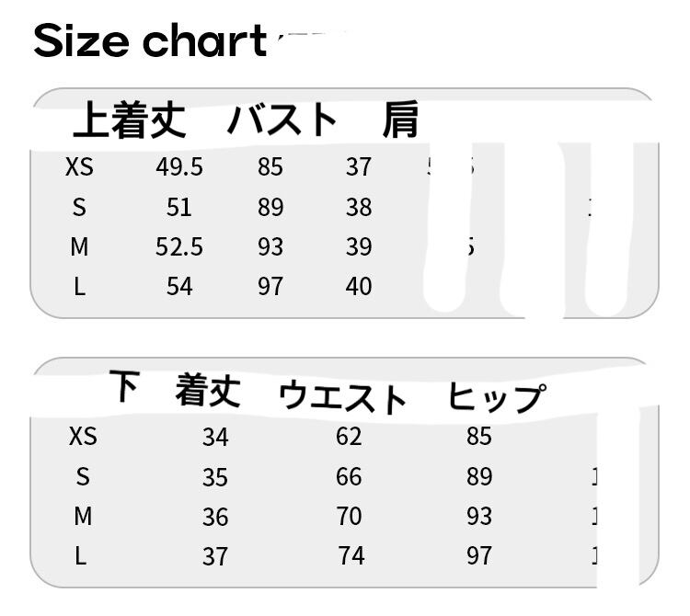Select shoulder value 38 in top table
The height and width of the screenshot is (616, 690).
click(x=359, y=207)
